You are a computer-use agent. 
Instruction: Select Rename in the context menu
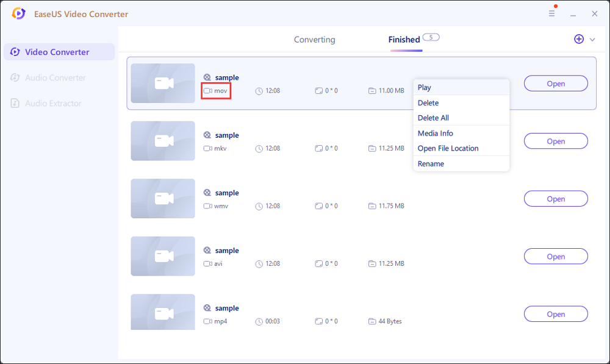[431, 163]
